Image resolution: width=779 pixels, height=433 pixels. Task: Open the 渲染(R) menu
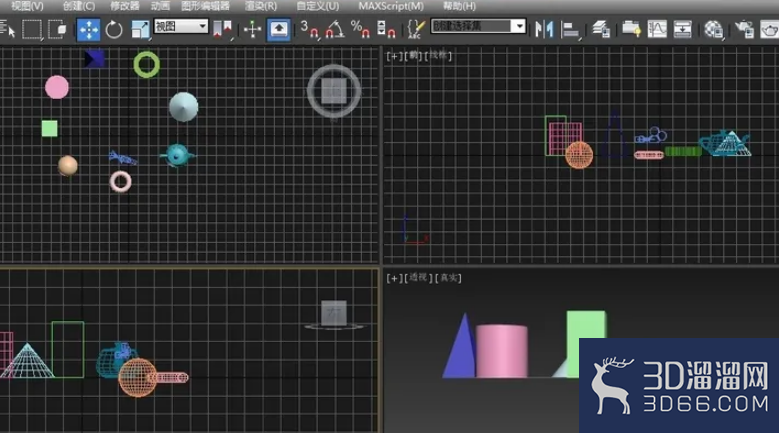click(261, 6)
